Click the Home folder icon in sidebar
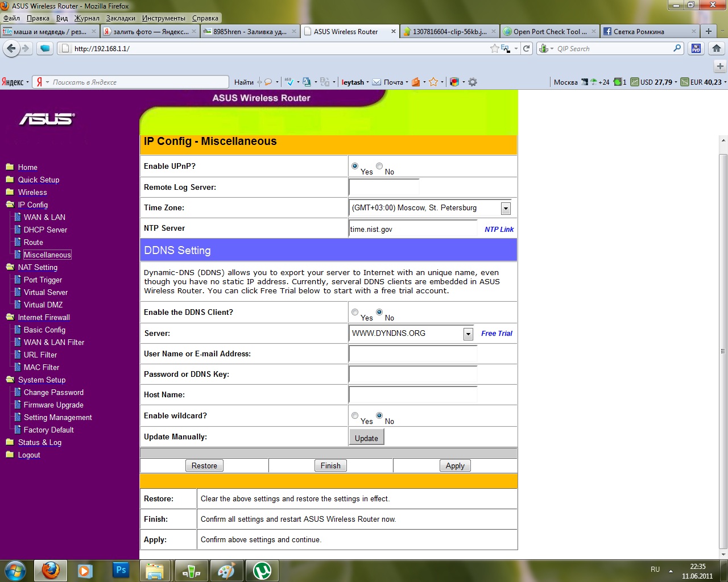 [10, 167]
